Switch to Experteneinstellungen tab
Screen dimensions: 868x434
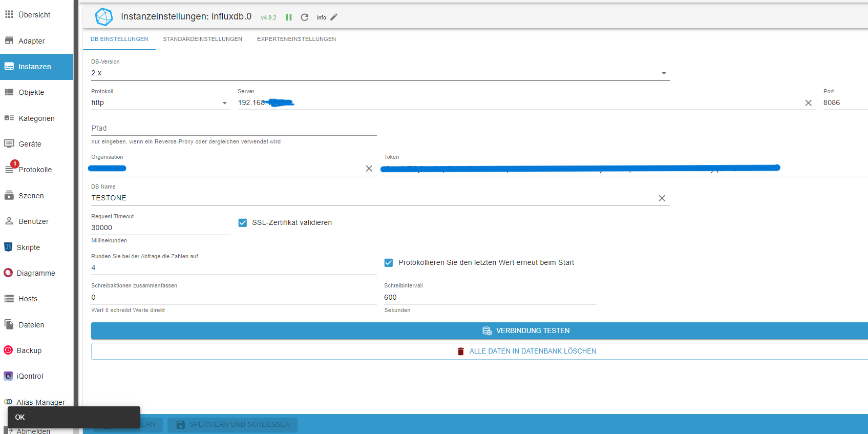(x=297, y=39)
